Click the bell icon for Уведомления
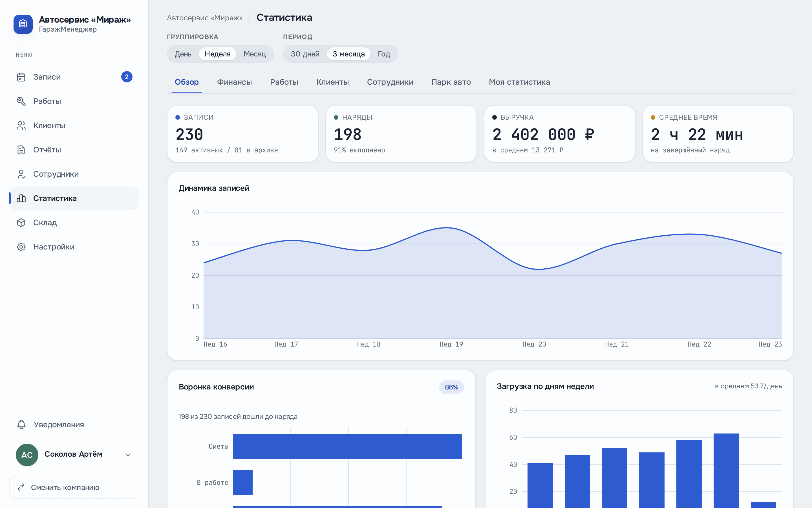The height and width of the screenshot is (508, 812). pos(21,424)
